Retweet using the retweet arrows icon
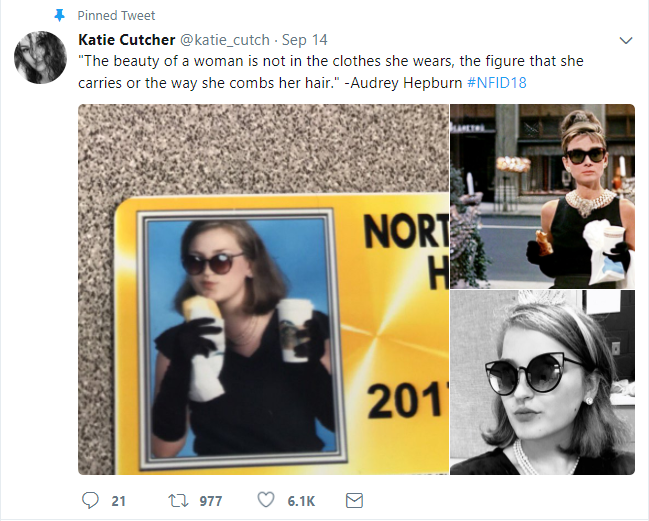The width and height of the screenshot is (649, 521). [176, 500]
